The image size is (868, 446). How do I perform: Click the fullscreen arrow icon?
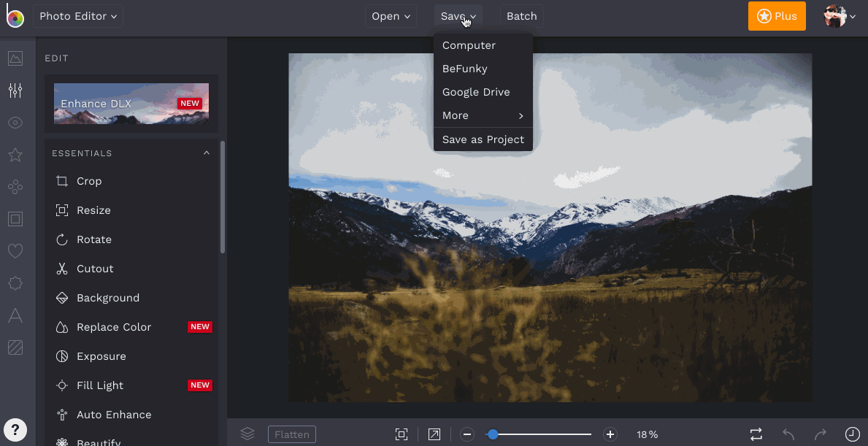[434, 434]
